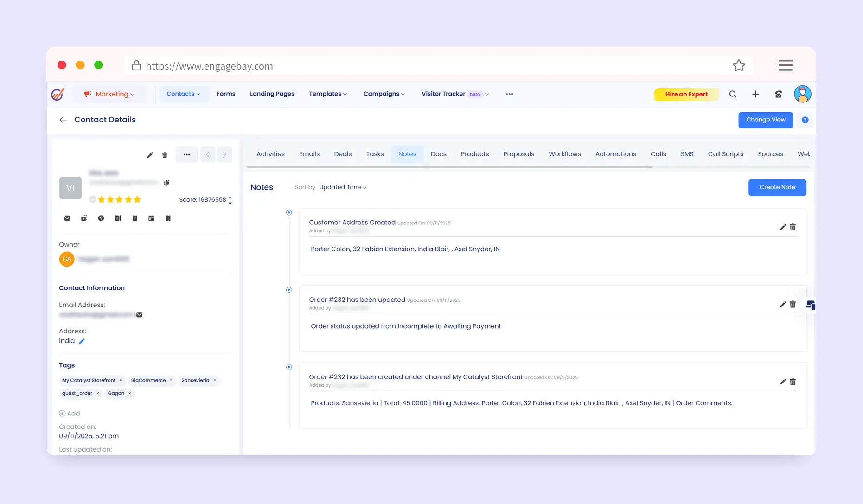Open the search magnifier in top bar
The height and width of the screenshot is (504, 863).
tap(733, 94)
